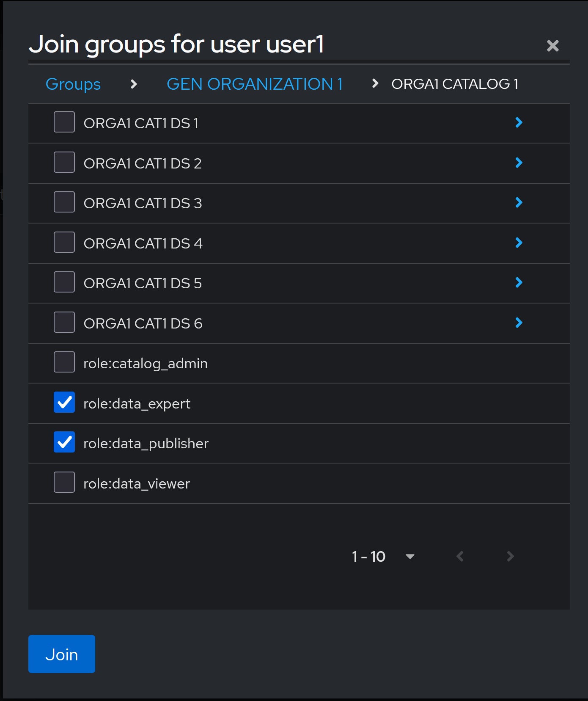Check the ORGA1 CAT1 DS 3 checkbox
This screenshot has height=701, width=588.
tap(64, 202)
